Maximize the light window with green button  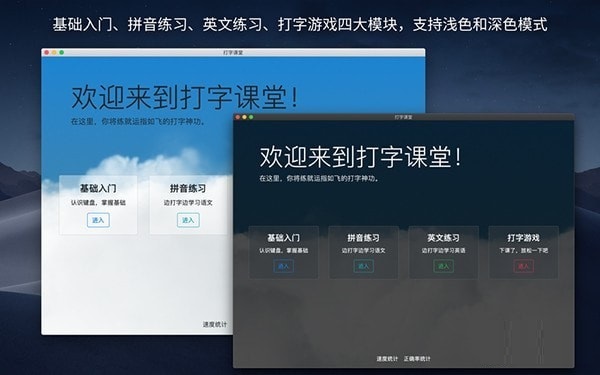pyautogui.click(x=62, y=52)
